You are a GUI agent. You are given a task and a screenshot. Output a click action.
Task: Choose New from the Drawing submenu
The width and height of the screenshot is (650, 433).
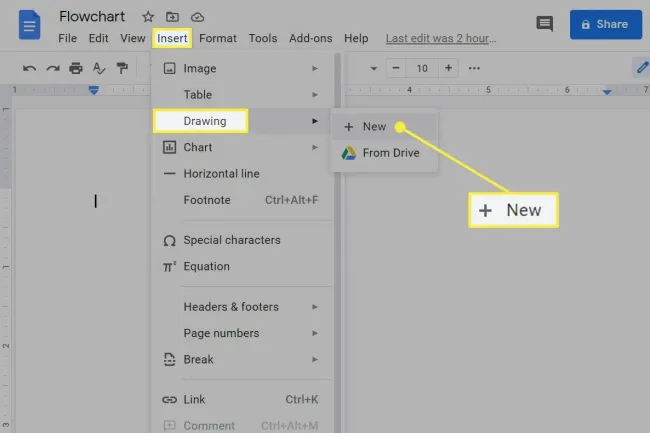click(373, 127)
